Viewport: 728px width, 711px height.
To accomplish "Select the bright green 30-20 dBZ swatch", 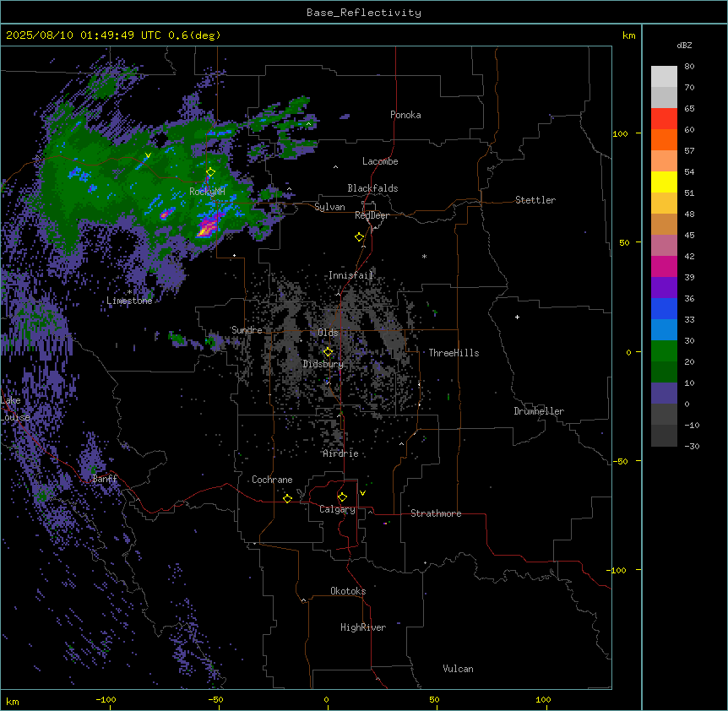I will 664,351.
